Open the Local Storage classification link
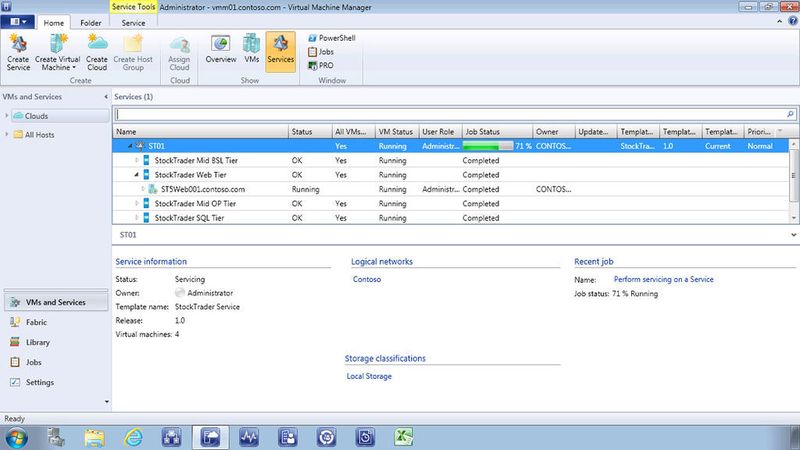The height and width of the screenshot is (450, 800). pos(369,376)
